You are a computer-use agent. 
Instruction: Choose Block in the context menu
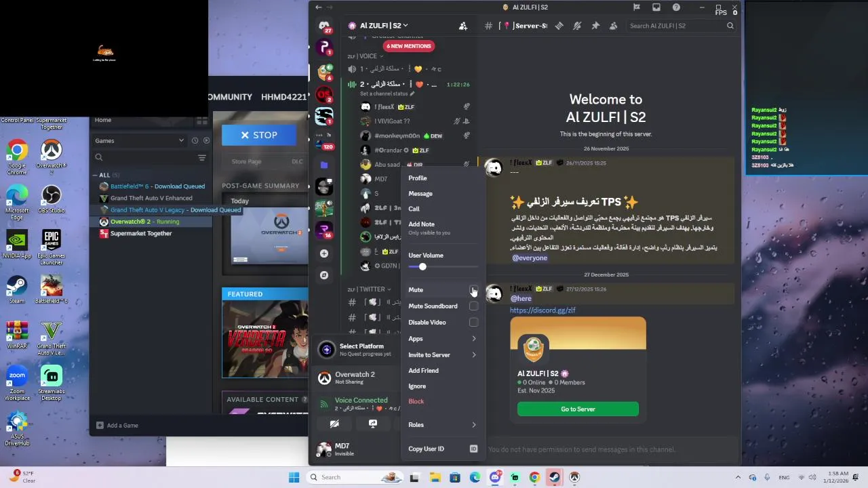441,401
